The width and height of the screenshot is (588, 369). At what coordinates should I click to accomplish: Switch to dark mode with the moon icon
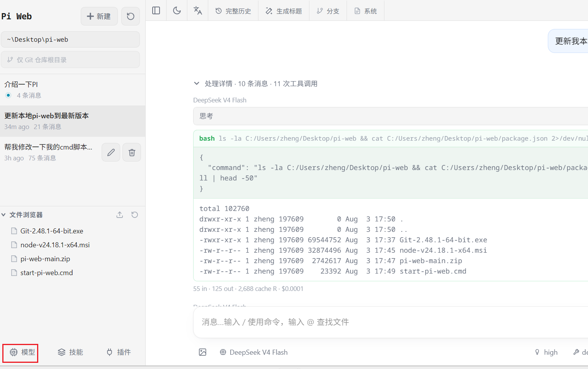click(x=177, y=10)
